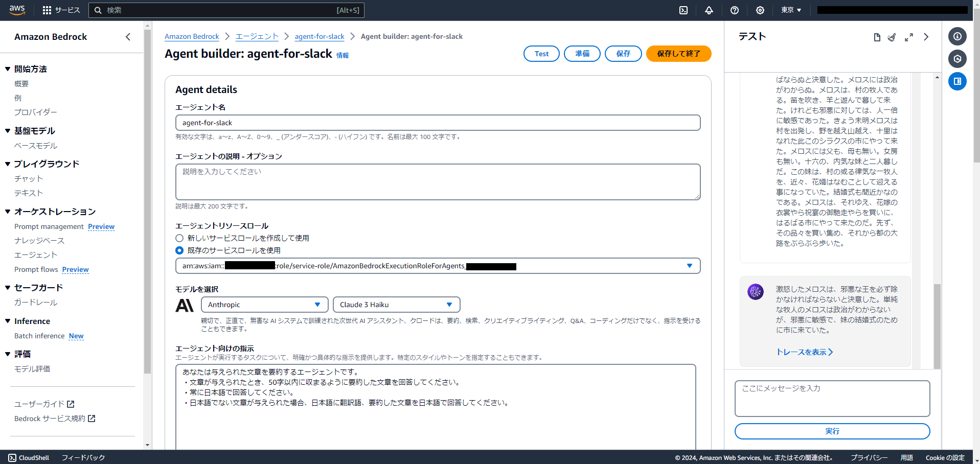Viewport: 980px width, 464px height.
Task: Open the service role ARN dropdown
Action: [438, 266]
